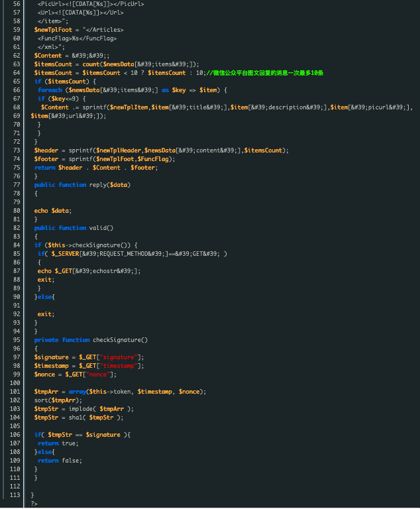Image resolution: width=420 pixels, height=509 pixels.
Task: Click the 'if ($itemsCount) {' line
Action: click(65, 82)
